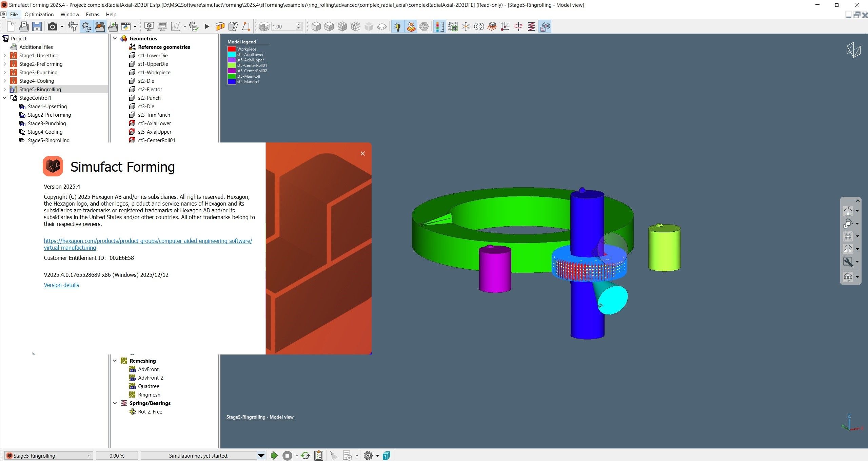Select the symmetry mirror toolbar icon
This screenshot has width=868, height=461.
tap(479, 26)
